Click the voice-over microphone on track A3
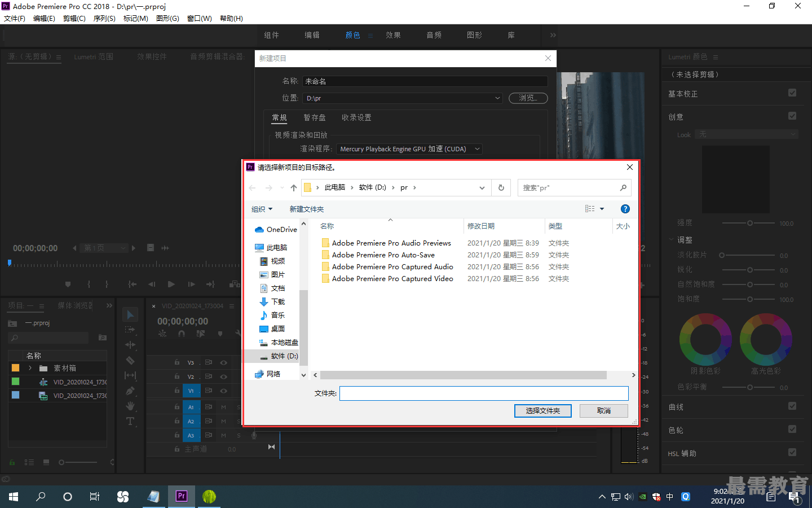This screenshot has height=508, width=812. [x=254, y=435]
